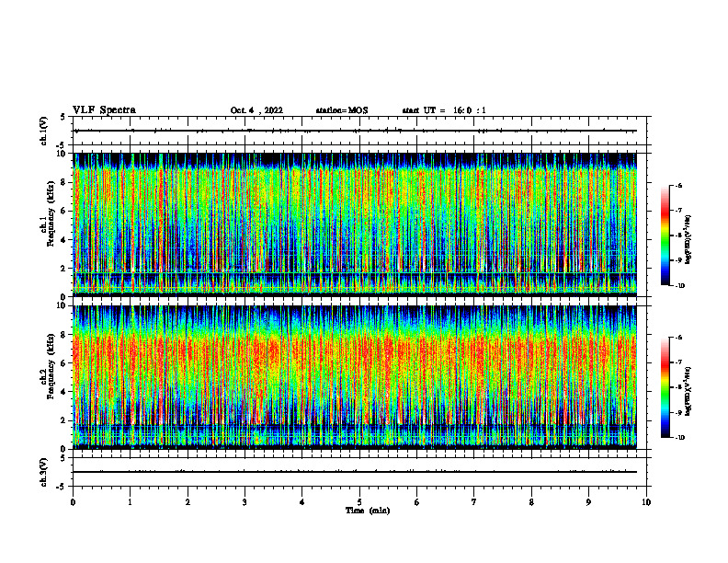This screenshot has width=728, height=563.
Task: Click the ch.2 color bar log(PSD) label
Action: pos(688,391)
